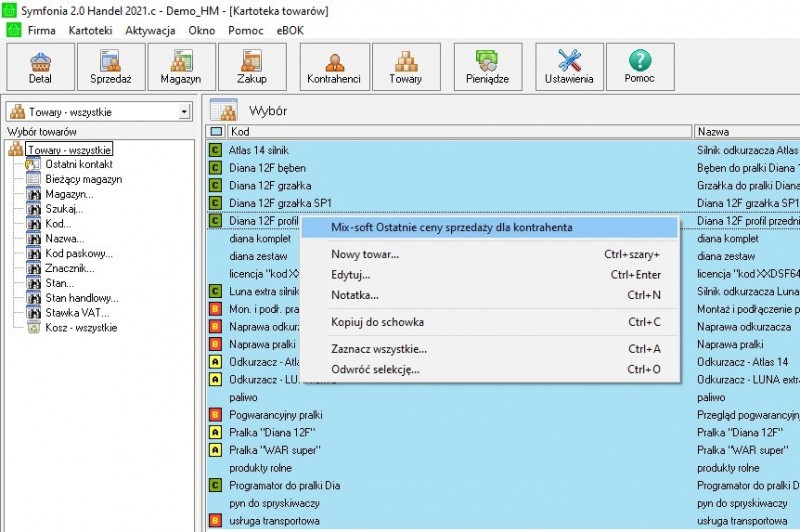The width and height of the screenshot is (800, 532).
Task: Choose Notatka... in context menu
Action: point(490,295)
